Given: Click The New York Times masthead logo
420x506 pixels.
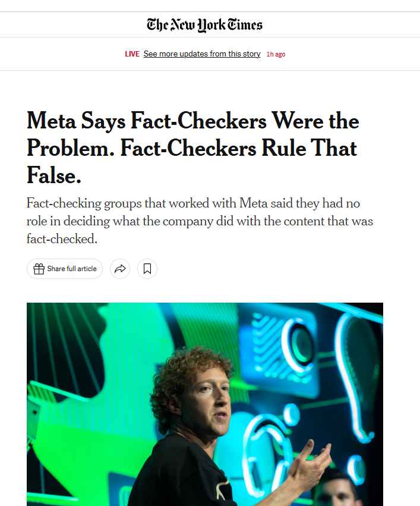Looking at the screenshot, I should click(x=204, y=24).
